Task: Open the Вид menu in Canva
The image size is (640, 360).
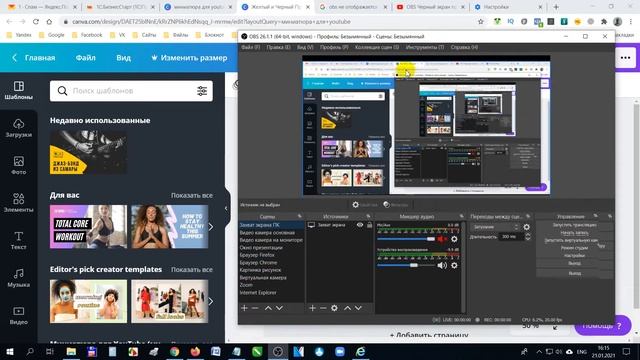Action: (x=123, y=58)
